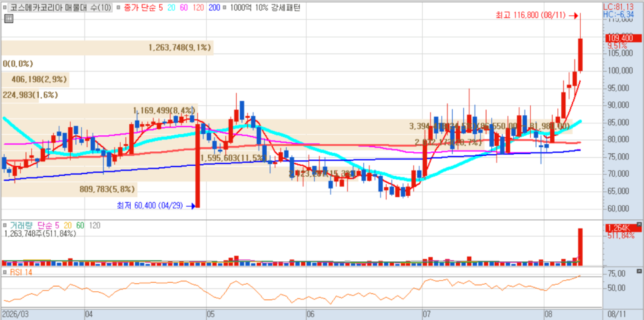644x320 pixels.
Task: Select the RSI 14 indicator label
Action: tap(21, 272)
